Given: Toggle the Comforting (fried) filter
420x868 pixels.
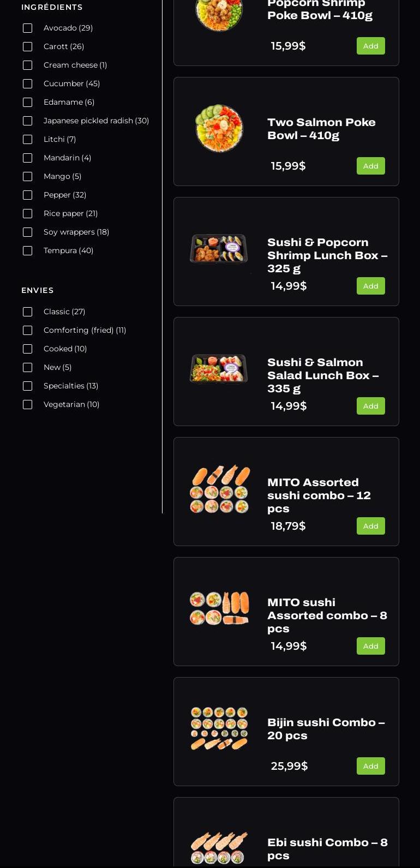Looking at the screenshot, I should [27, 330].
